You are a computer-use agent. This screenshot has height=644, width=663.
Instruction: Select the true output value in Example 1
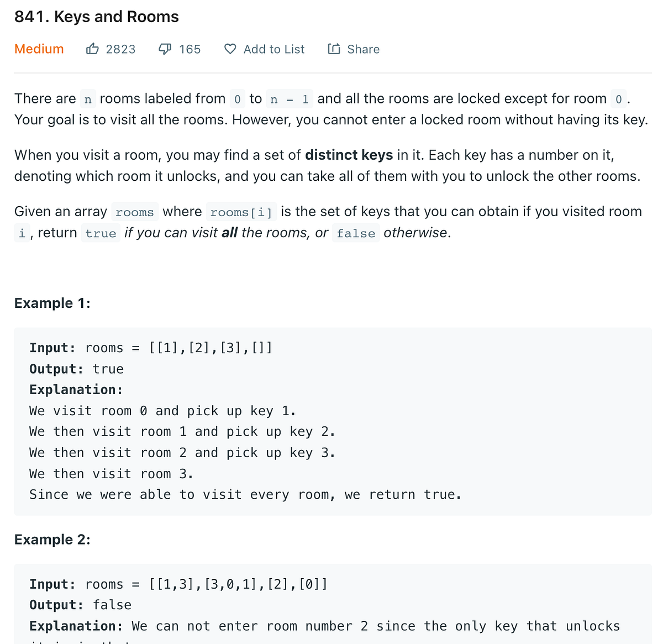[x=108, y=369]
